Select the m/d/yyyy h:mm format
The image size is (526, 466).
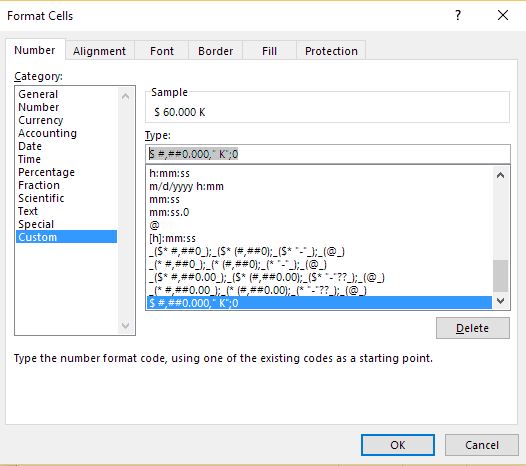pos(187,186)
